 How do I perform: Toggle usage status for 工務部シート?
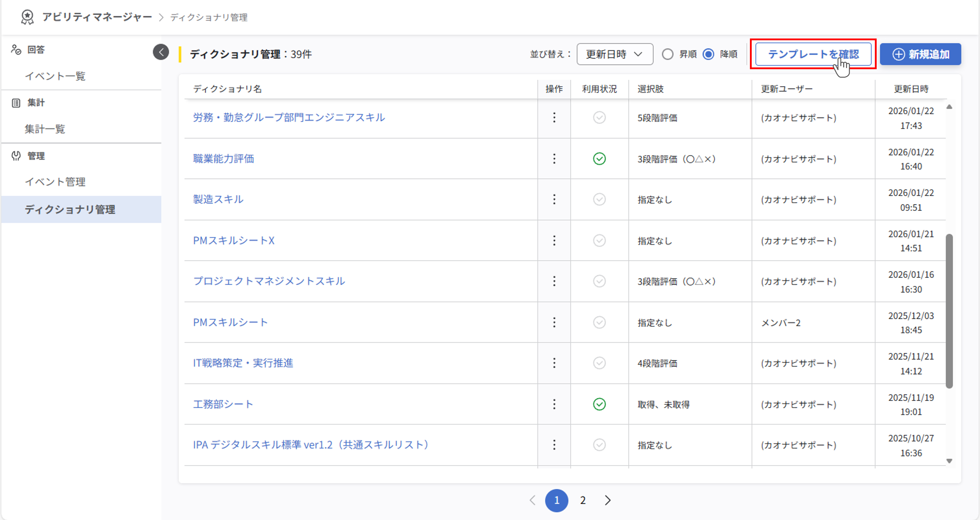[599, 405]
